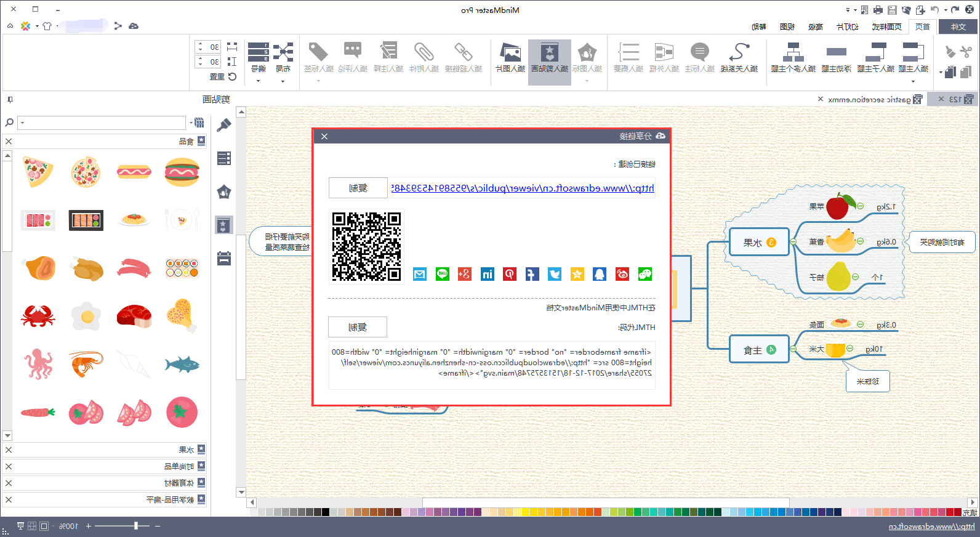Open the outline list side panel
The width and height of the screenshot is (980, 537).
click(224, 158)
